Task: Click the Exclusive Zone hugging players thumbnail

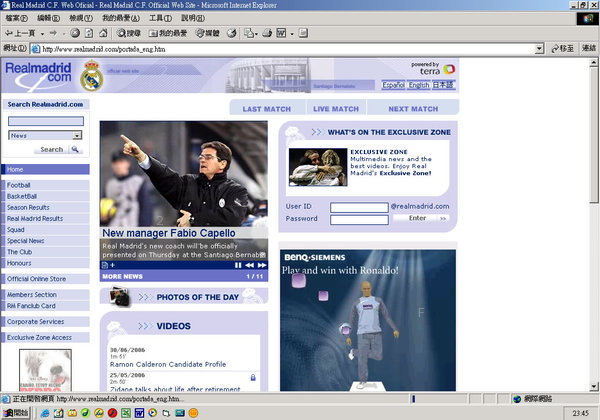Action: tap(318, 167)
